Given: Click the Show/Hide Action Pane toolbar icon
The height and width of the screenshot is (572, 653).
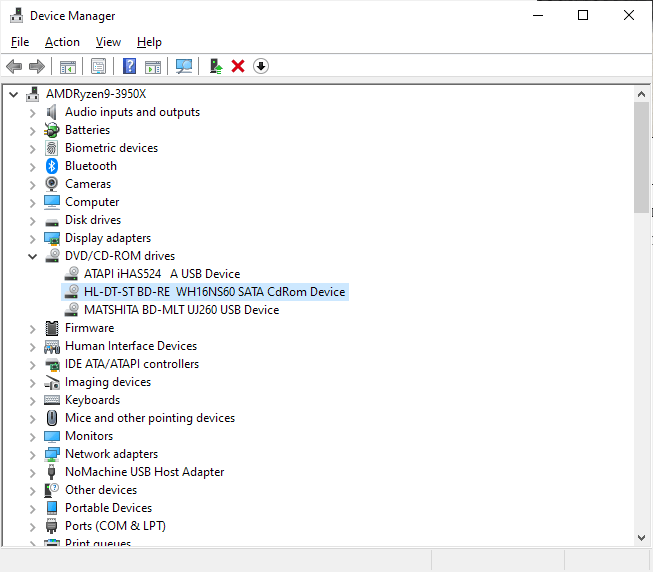Looking at the screenshot, I should pos(153,66).
